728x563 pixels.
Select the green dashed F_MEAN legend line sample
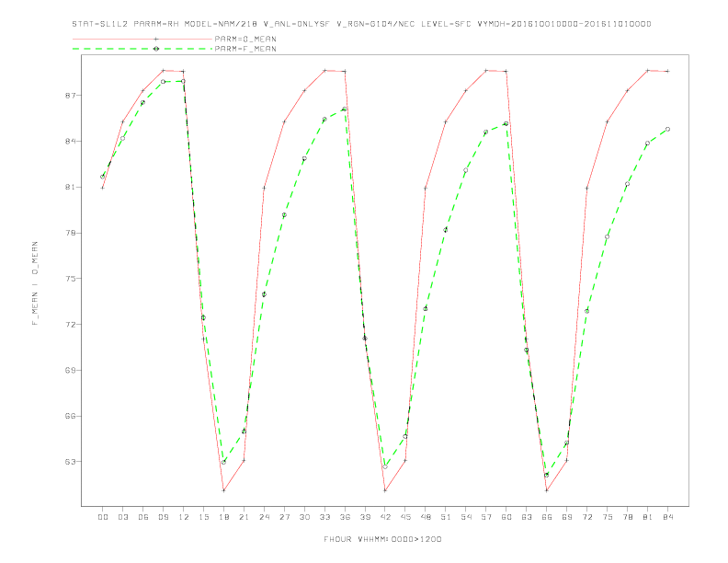pos(142,49)
